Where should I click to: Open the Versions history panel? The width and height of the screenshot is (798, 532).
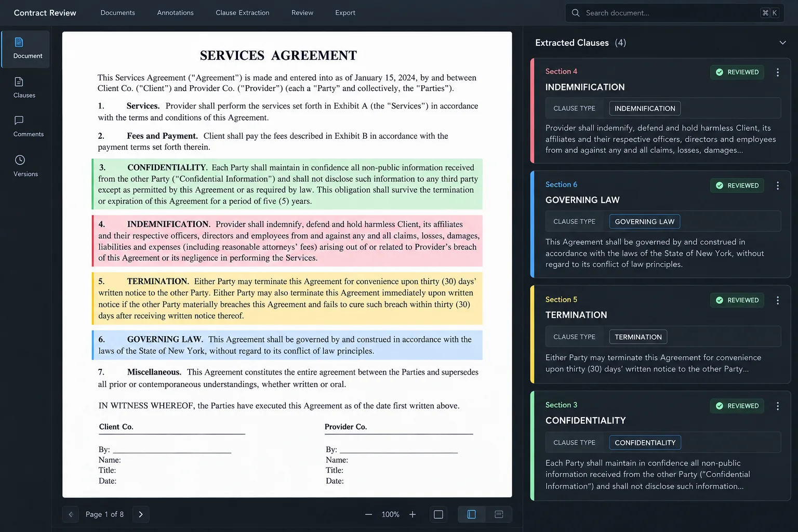point(25,166)
